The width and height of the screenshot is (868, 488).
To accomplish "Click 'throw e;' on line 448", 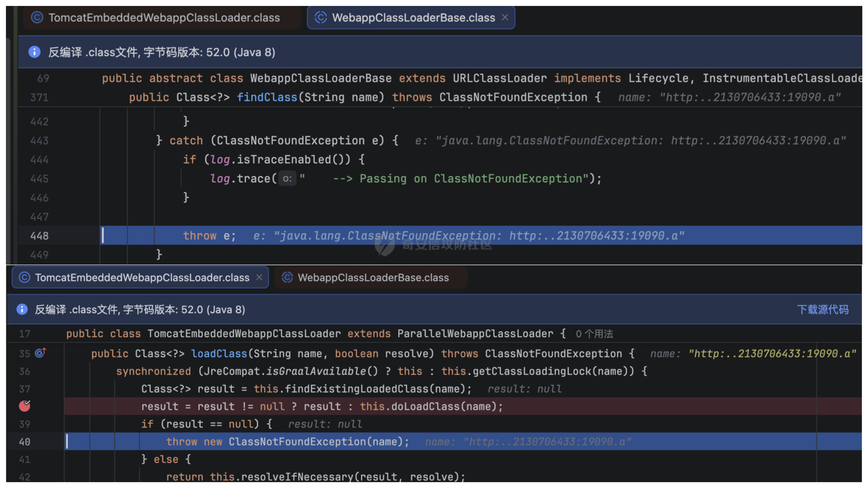I will [209, 236].
